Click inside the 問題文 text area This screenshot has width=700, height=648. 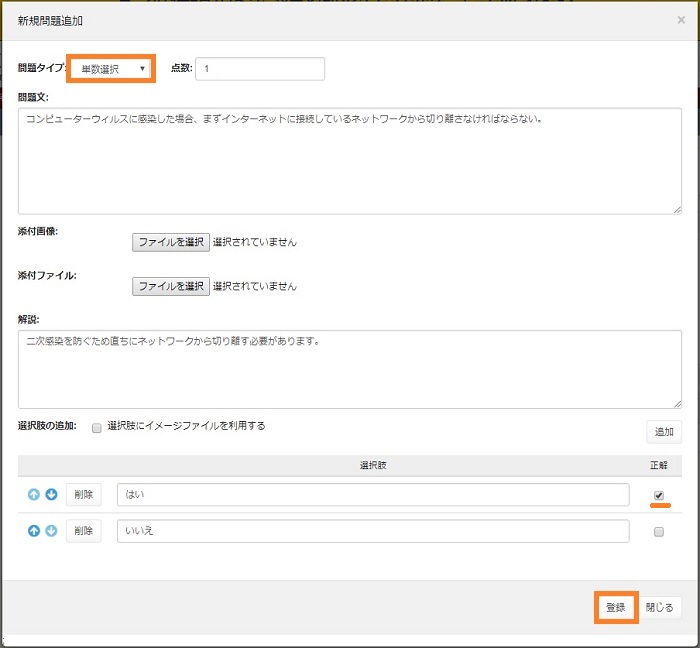pyautogui.click(x=349, y=160)
